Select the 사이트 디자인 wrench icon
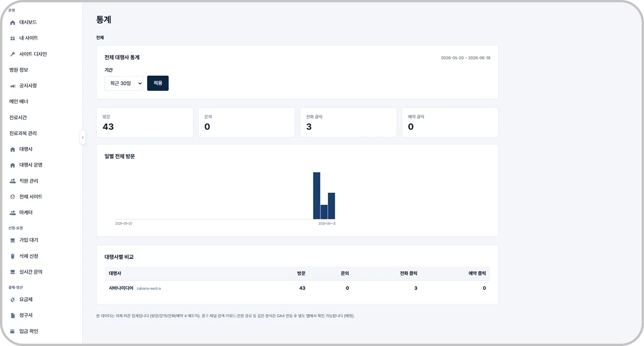The width and height of the screenshot is (644, 346). pos(12,54)
